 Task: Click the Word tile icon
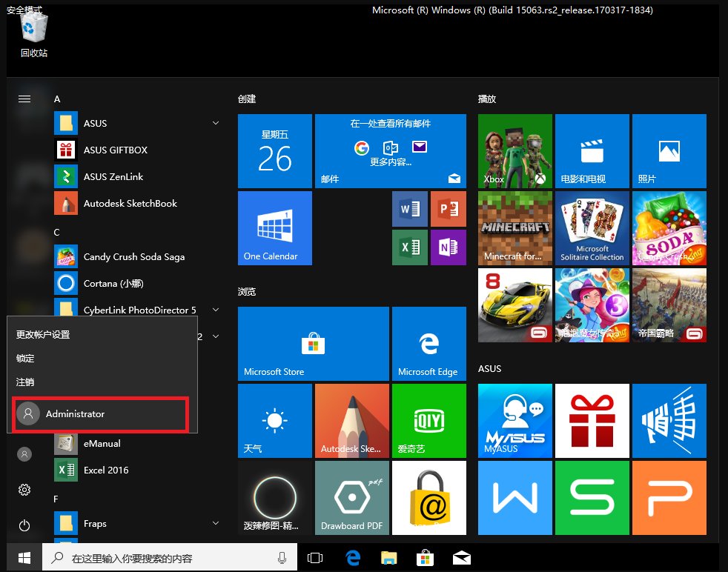click(409, 210)
